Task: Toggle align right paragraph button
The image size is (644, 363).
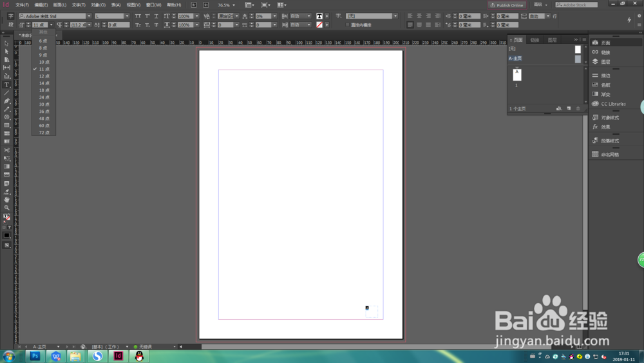Action: tap(428, 16)
